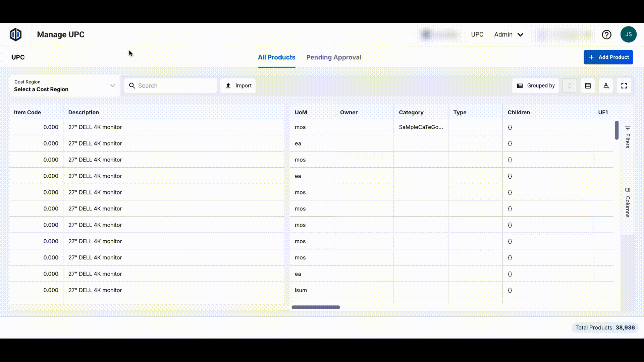Click the JS user avatar
The image size is (644, 362).
pos(628,35)
